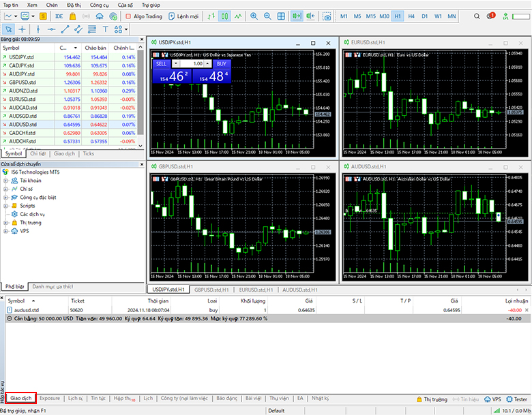
Task: Select the cursor arrow tool
Action: tap(8, 29)
